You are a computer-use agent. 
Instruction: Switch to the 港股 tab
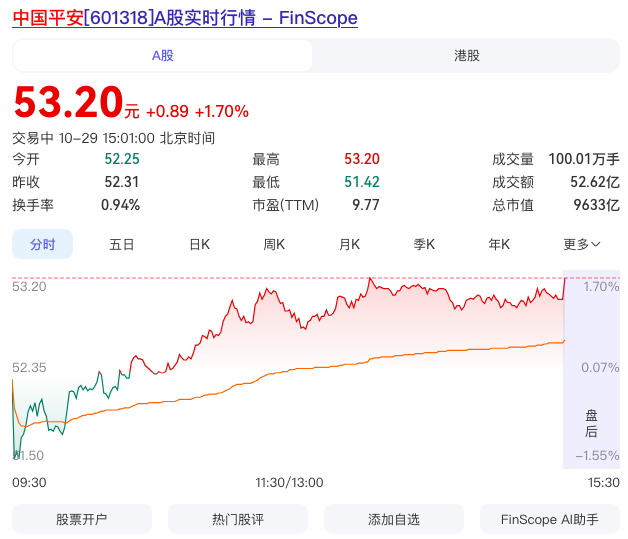tap(467, 56)
